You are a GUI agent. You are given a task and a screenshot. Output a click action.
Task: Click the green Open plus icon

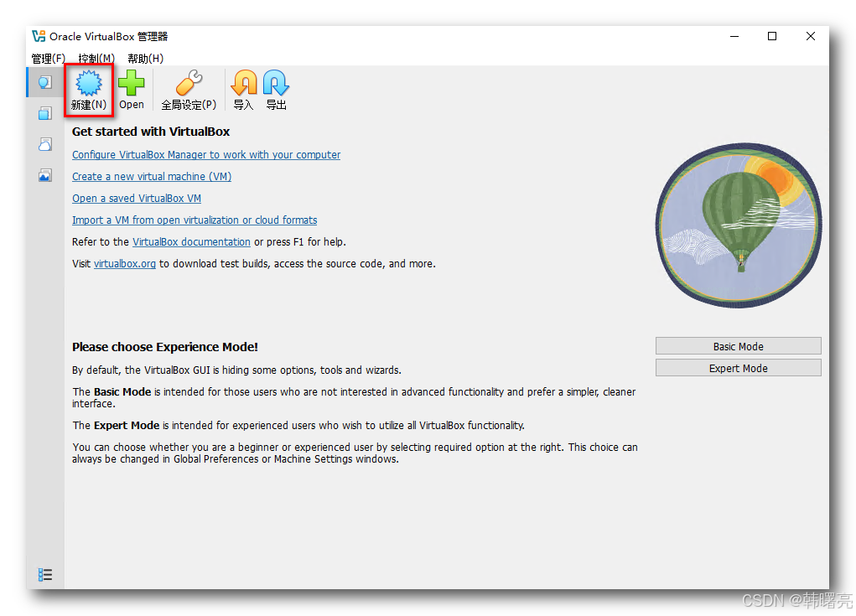132,83
